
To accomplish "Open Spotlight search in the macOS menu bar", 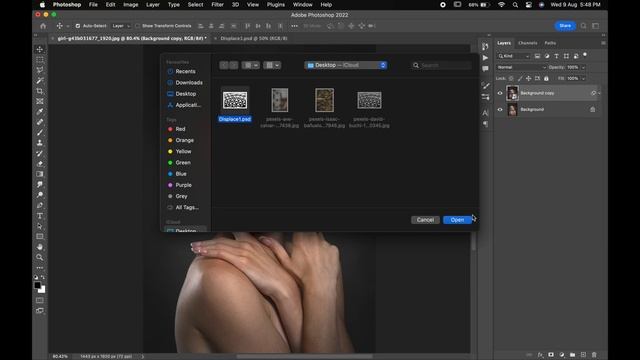I will pyautogui.click(x=515, y=5).
